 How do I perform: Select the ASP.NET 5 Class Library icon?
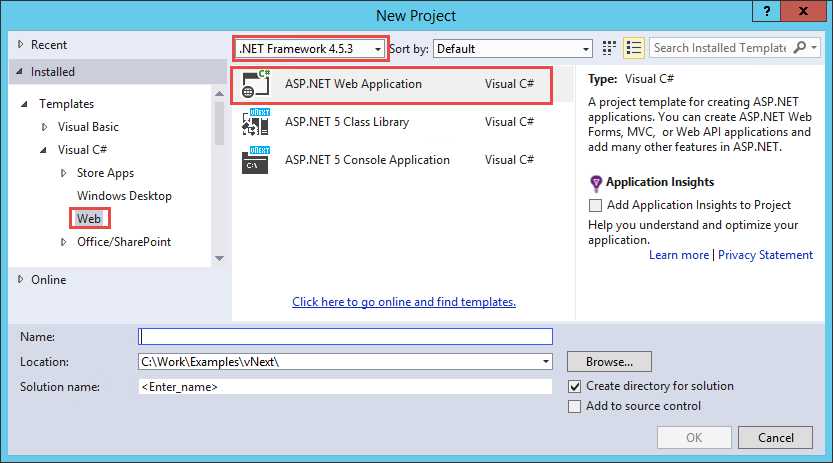pyautogui.click(x=256, y=122)
